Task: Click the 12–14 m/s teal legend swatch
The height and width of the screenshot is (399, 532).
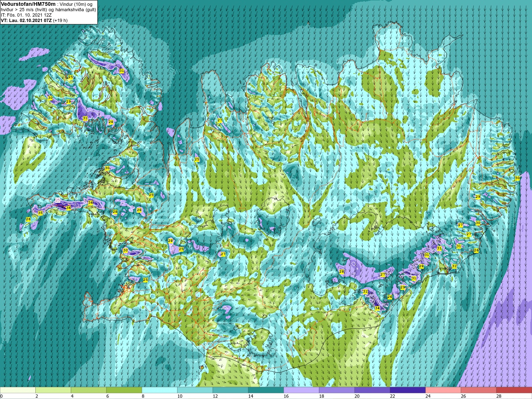Action: pyautogui.click(x=230, y=390)
